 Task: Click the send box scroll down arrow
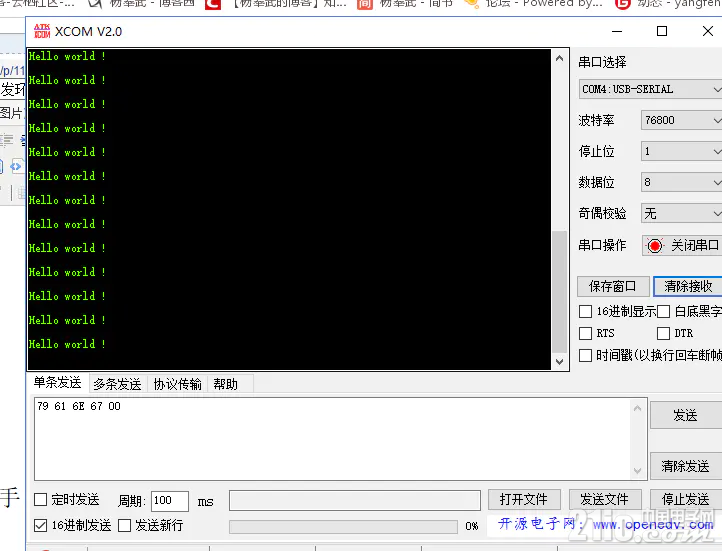click(x=637, y=470)
